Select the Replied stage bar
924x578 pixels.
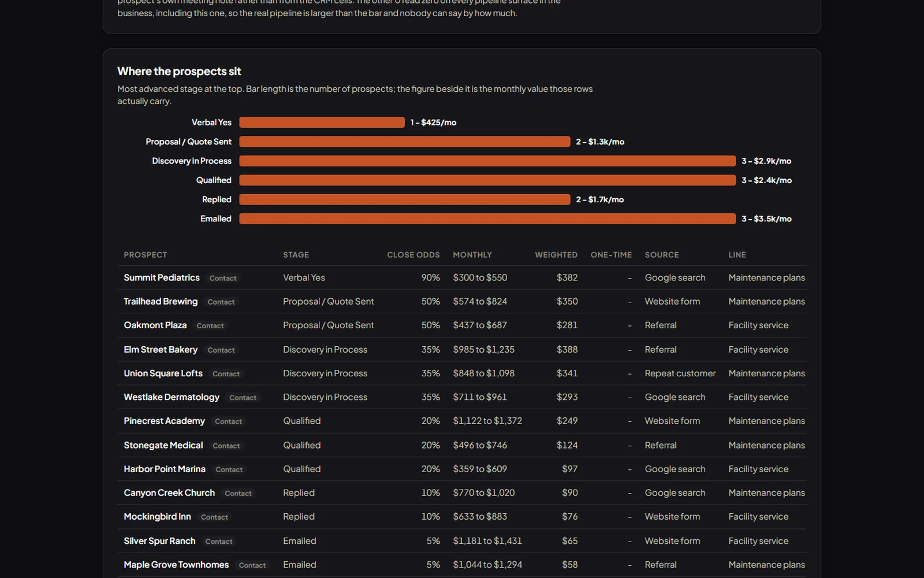click(x=405, y=199)
